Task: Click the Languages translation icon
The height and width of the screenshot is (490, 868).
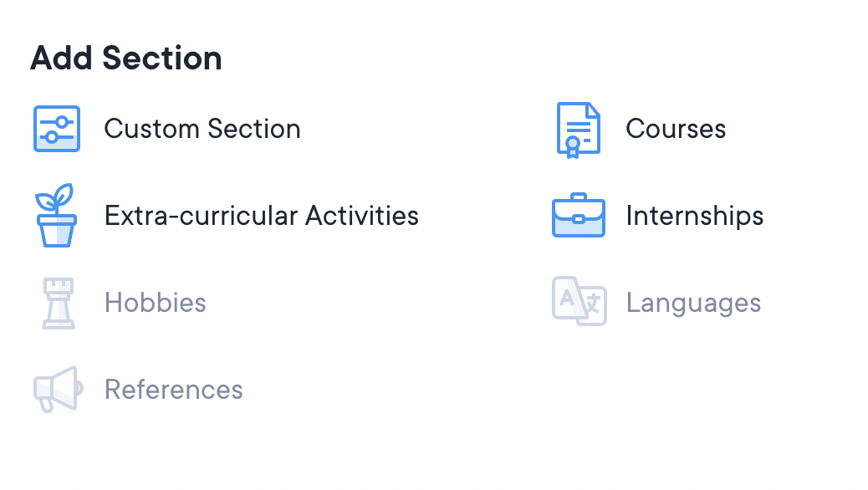Action: (579, 302)
